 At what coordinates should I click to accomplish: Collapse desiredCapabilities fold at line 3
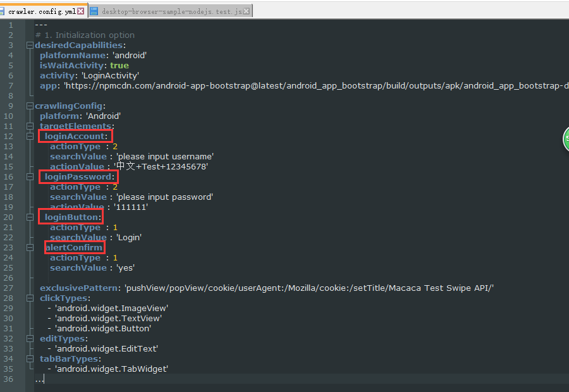click(30, 46)
